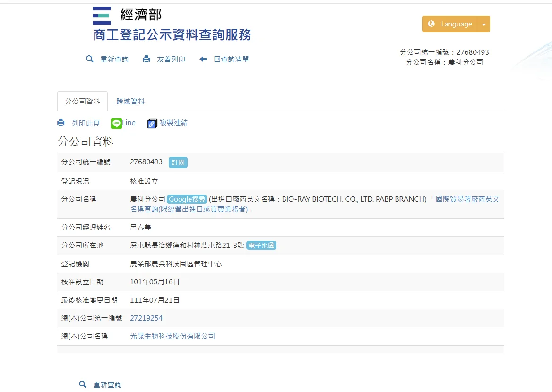
Task: Click the printer icon beside 列印此頁
Action: pos(61,123)
